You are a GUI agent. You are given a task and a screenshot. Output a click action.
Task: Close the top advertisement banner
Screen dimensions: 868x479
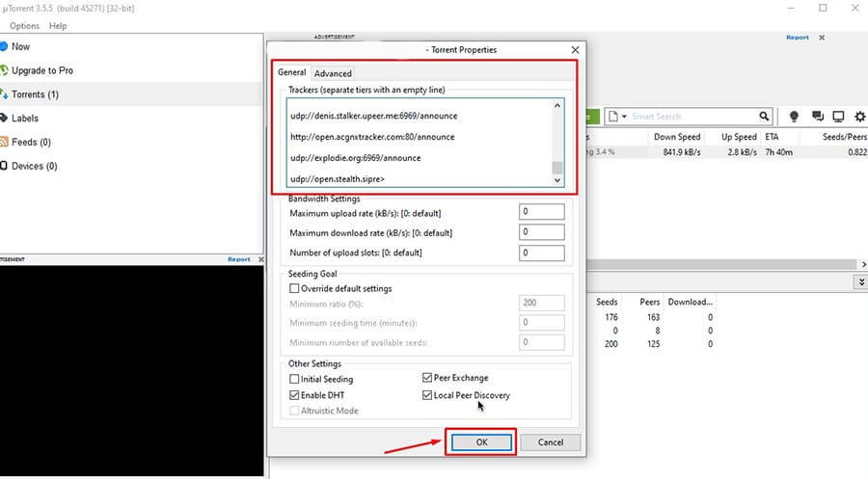pos(822,38)
